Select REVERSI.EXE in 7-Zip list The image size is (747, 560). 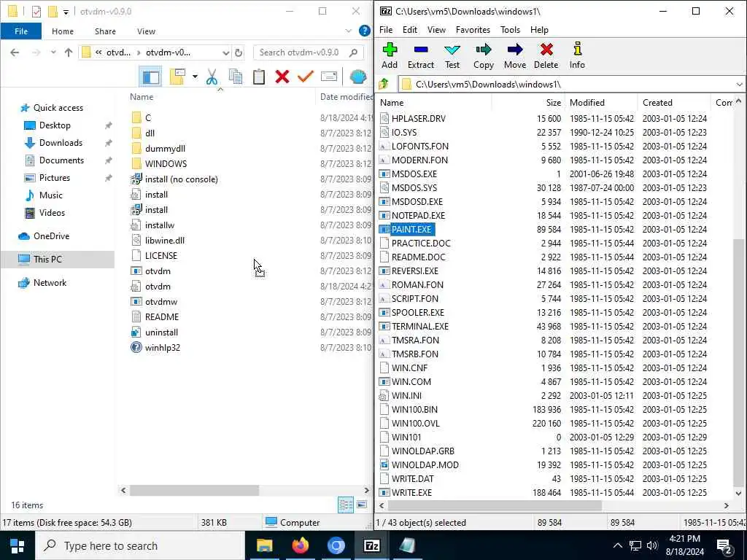(414, 271)
